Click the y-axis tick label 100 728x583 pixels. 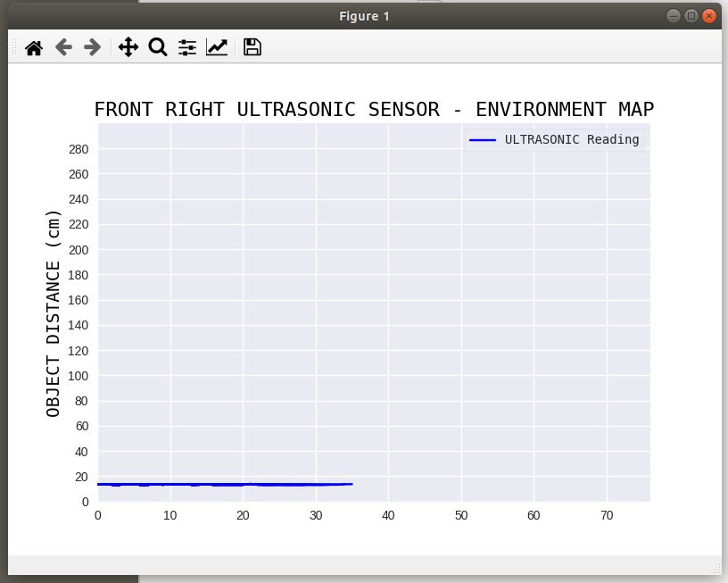[x=79, y=376]
